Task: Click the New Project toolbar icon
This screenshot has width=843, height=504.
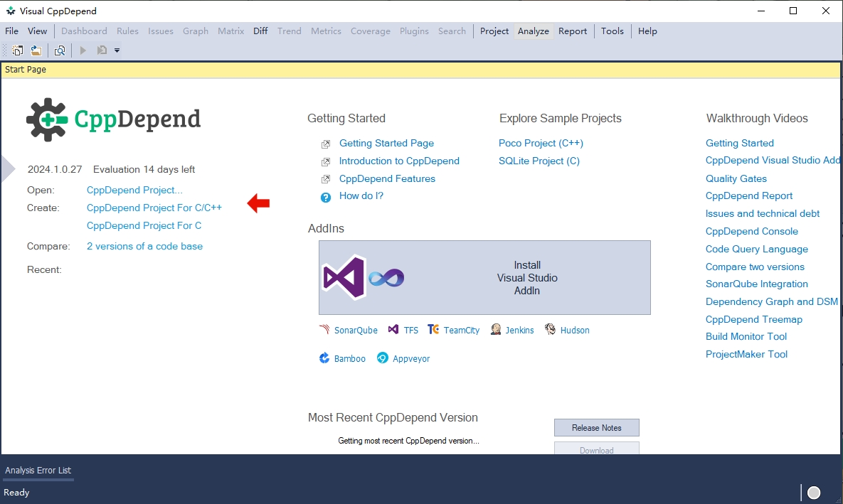Action: [x=17, y=50]
